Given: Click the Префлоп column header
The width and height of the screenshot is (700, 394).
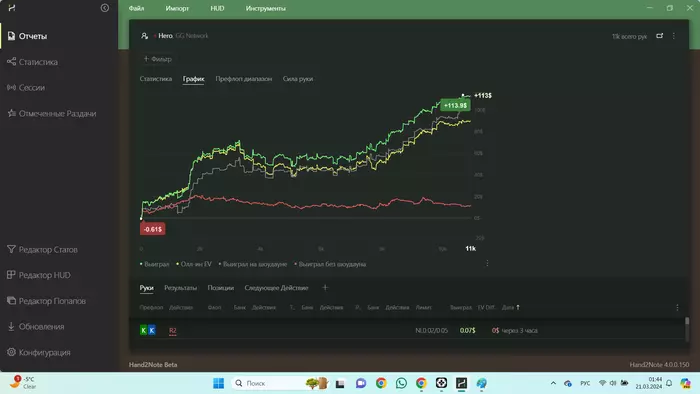Looking at the screenshot, I should pos(151,307).
